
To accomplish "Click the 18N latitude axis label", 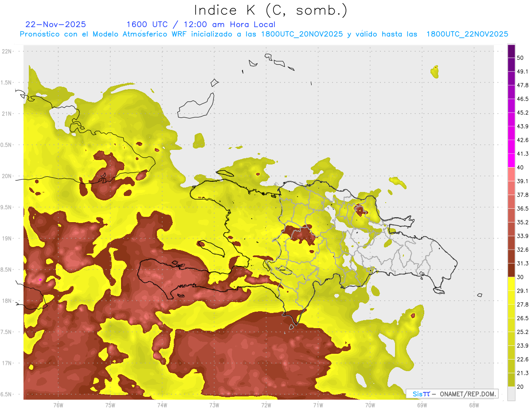I will 7,301.
